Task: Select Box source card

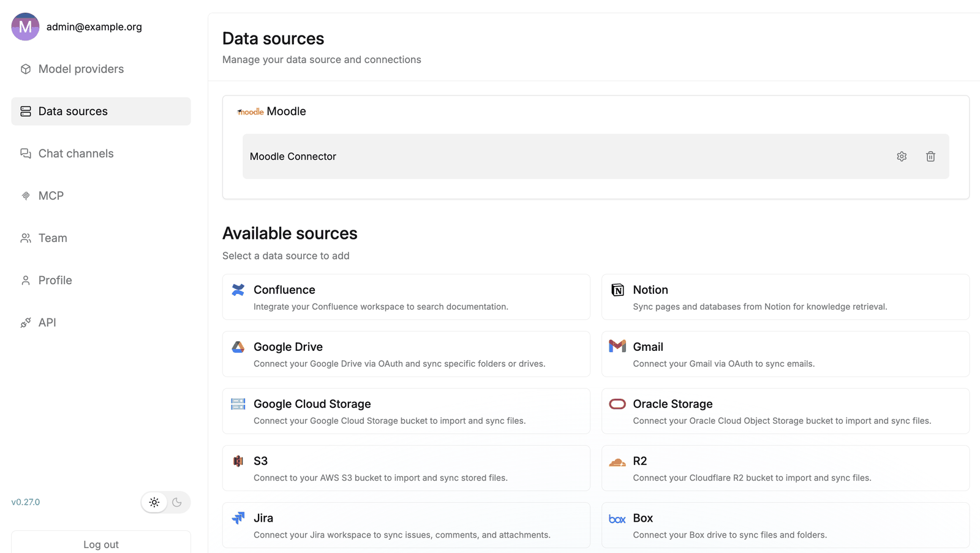Action: [x=785, y=525]
